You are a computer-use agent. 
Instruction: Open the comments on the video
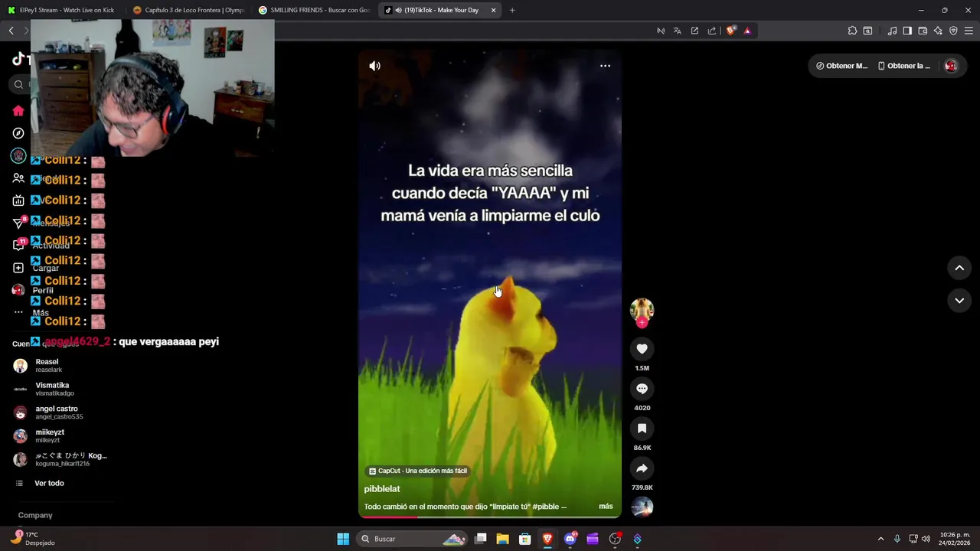click(642, 389)
